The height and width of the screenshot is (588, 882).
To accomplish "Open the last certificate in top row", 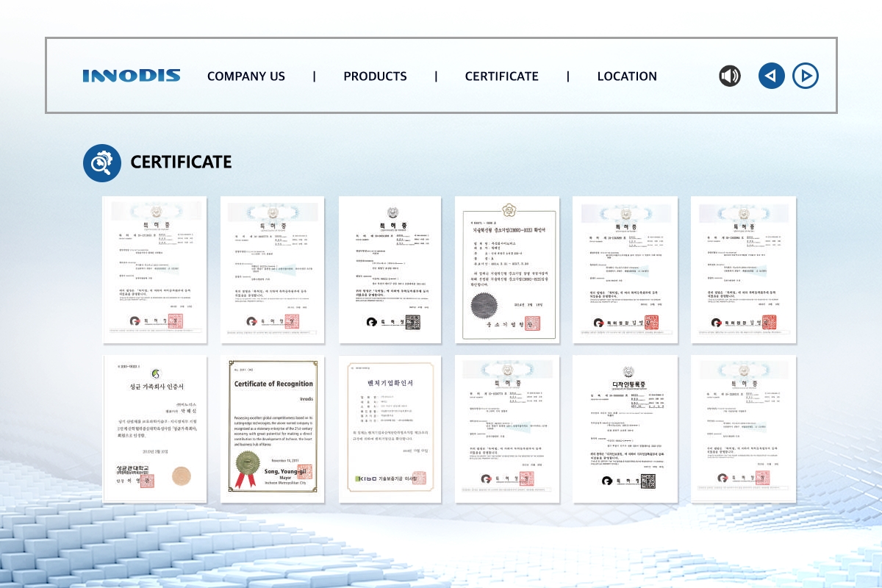I will tap(742, 270).
